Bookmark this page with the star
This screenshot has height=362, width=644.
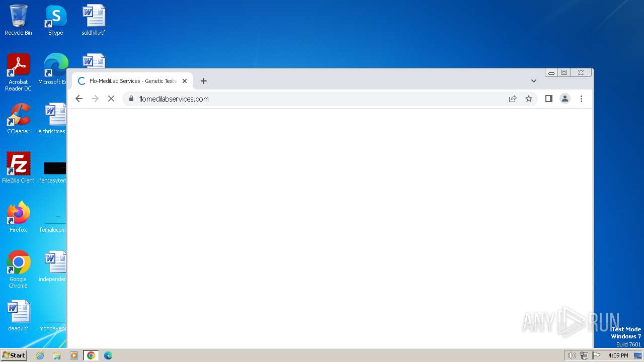point(529,99)
